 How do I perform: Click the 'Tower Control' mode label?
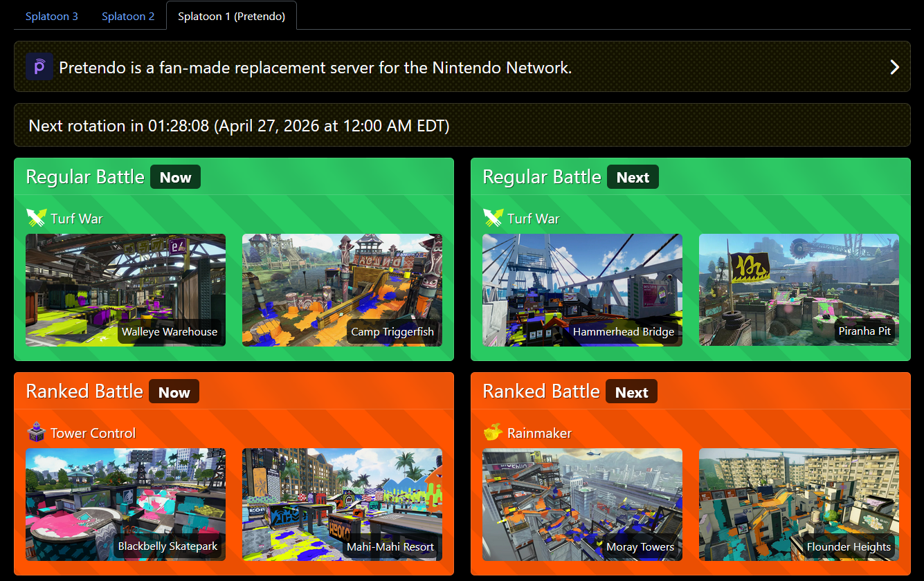93,433
